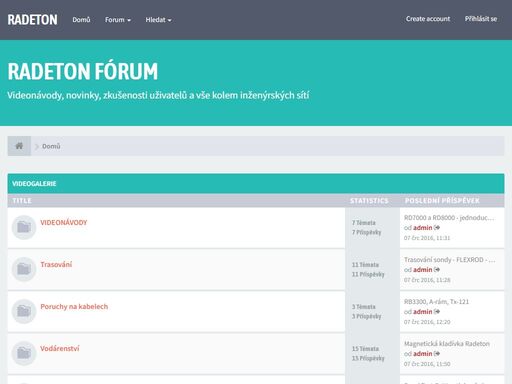
Task: Click the 3 Témata statistic text
Action: [x=364, y=307]
